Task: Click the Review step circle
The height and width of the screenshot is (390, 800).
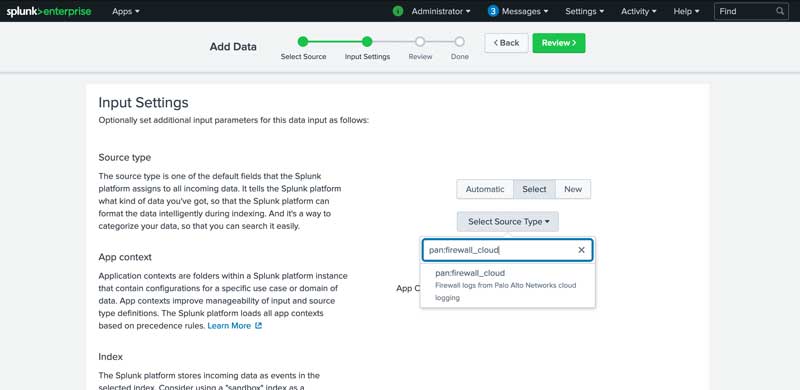Action: pyautogui.click(x=420, y=41)
